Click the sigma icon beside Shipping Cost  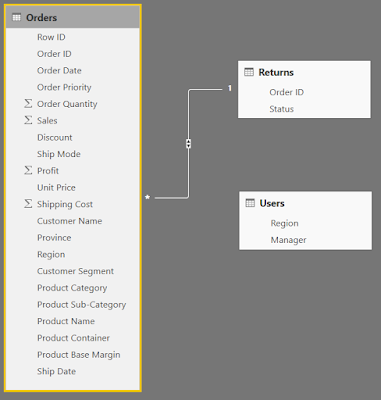click(28, 204)
